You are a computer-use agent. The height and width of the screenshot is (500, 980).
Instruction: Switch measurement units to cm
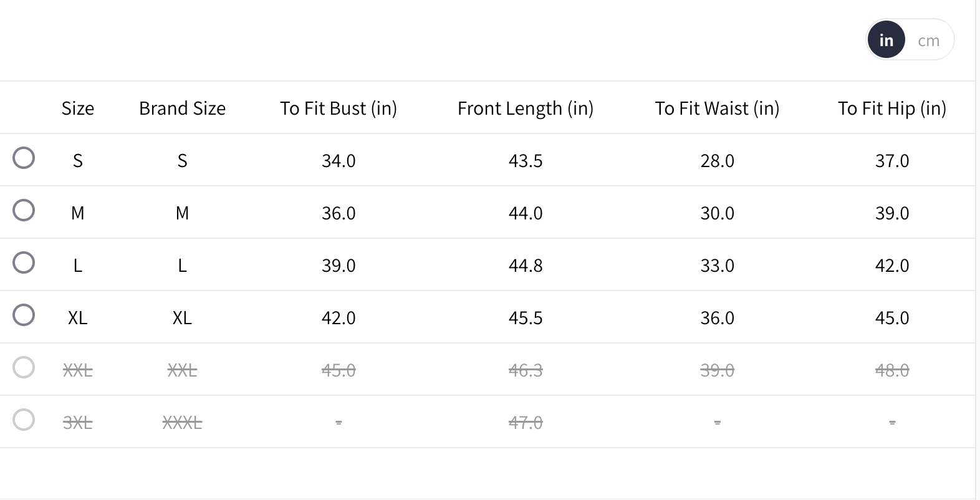928,41
